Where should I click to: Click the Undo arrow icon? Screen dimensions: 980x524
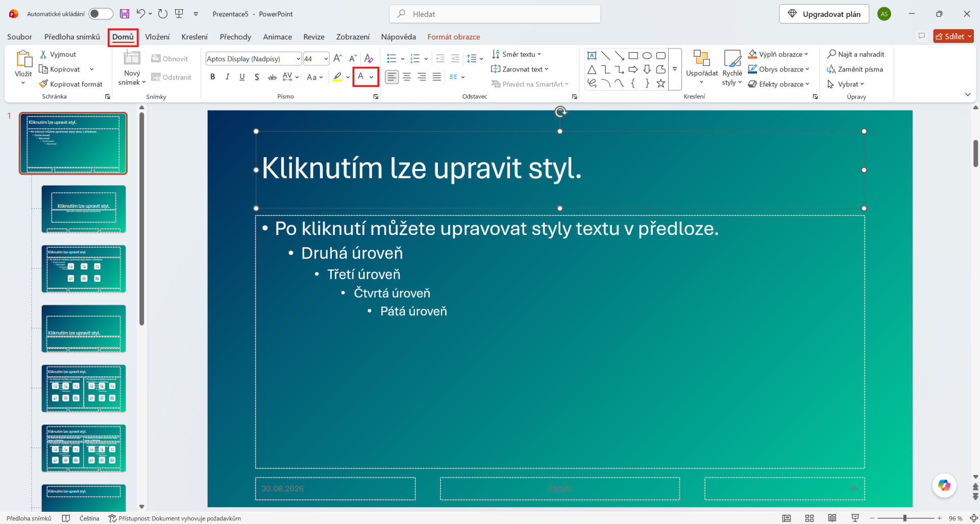click(141, 14)
